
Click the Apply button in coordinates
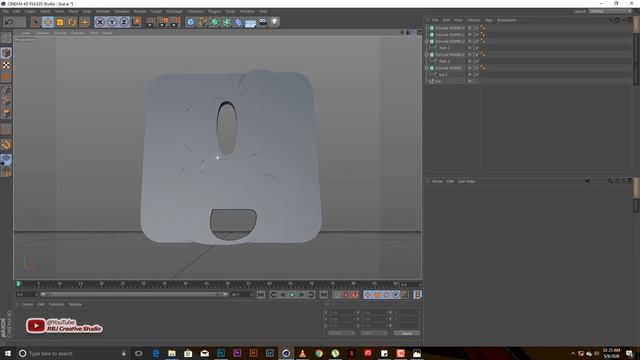[407, 333]
